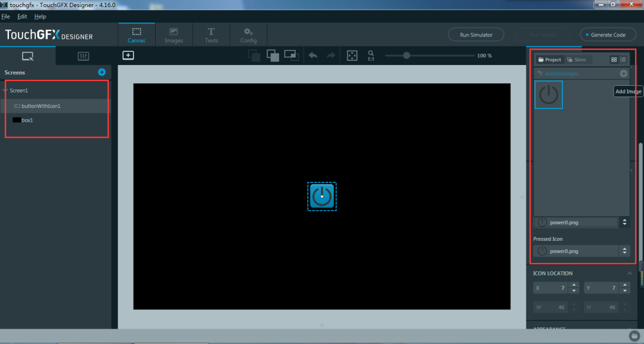This screenshot has height=344, width=644.
Task: Select buttonWithIcon1 in the Screens tree
Action: click(x=40, y=106)
